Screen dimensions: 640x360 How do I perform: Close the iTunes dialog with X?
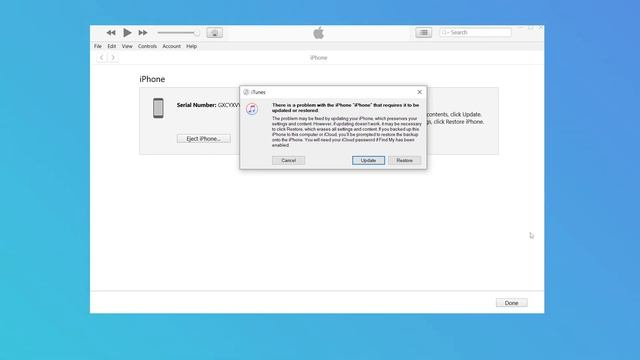[419, 92]
